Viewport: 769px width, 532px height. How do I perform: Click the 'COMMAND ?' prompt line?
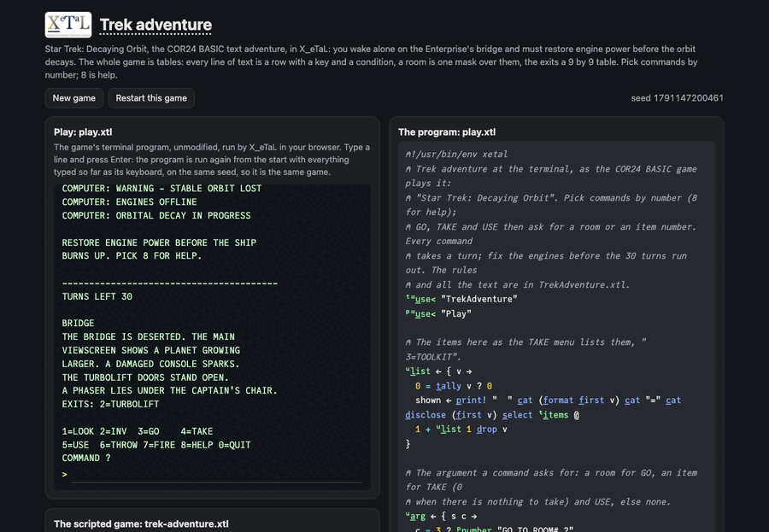pyautogui.click(x=86, y=458)
